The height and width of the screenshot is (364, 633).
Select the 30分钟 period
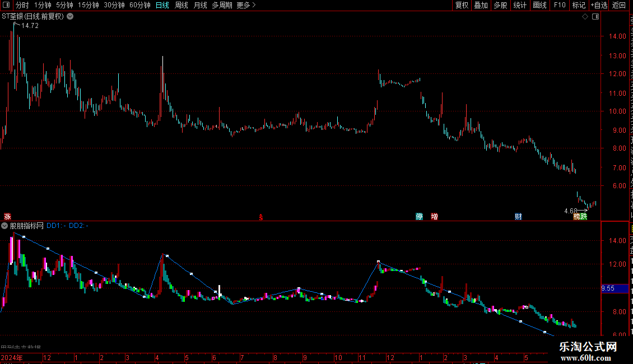(114, 5)
